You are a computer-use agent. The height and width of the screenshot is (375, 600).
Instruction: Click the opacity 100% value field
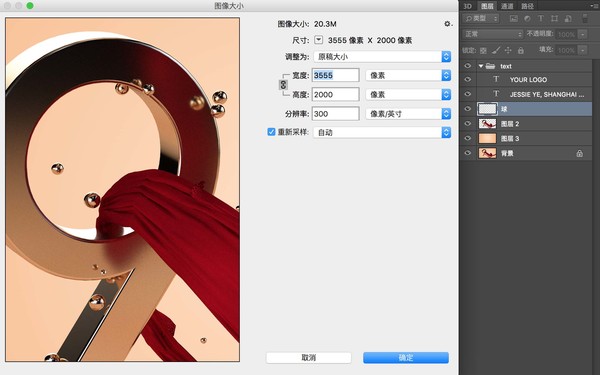tap(566, 34)
